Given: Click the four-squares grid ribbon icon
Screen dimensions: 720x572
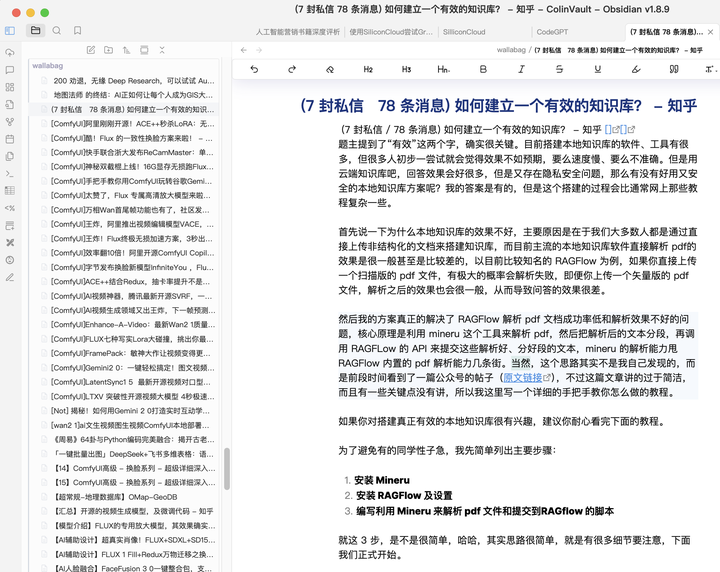Looking at the screenshot, I should point(10,87).
